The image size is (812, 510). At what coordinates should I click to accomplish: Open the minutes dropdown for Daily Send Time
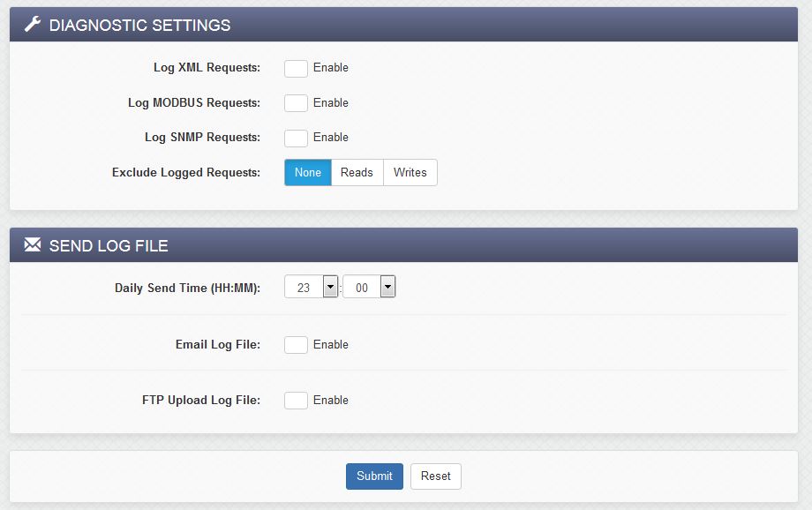point(386,286)
